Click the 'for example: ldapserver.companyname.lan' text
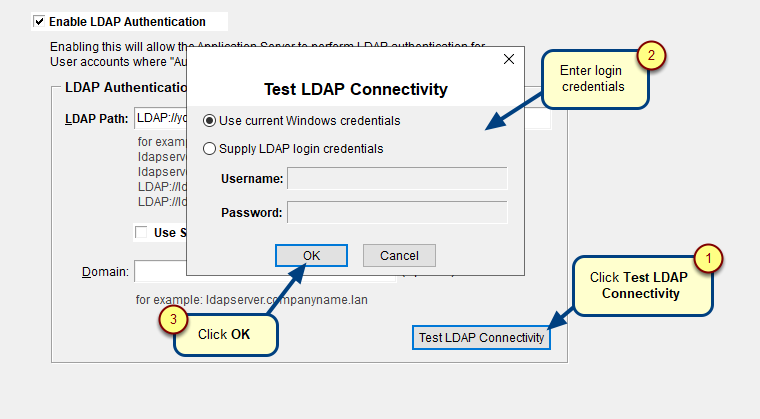760x419 pixels. click(x=252, y=300)
